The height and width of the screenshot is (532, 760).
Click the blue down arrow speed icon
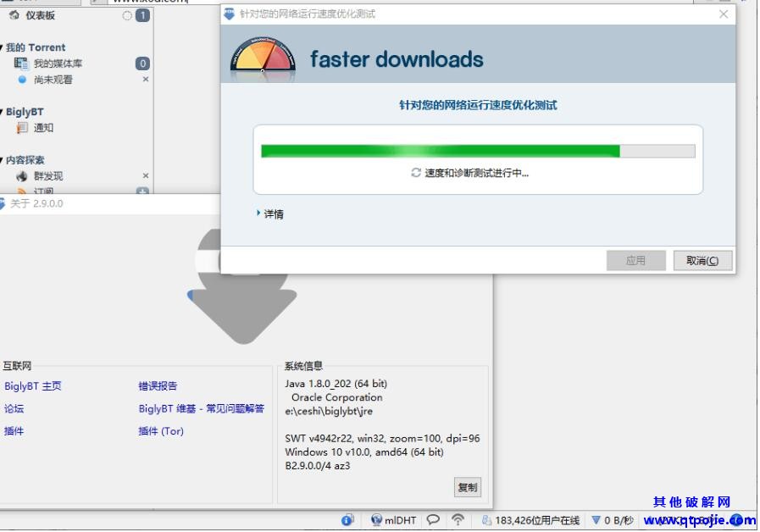pos(596,520)
